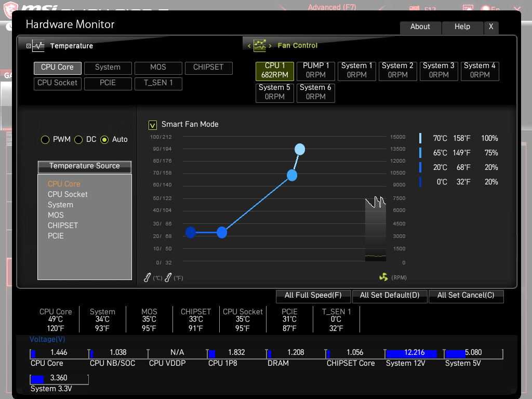
Task: Select the CPU 1 fan at 682RPM
Action: click(274, 71)
